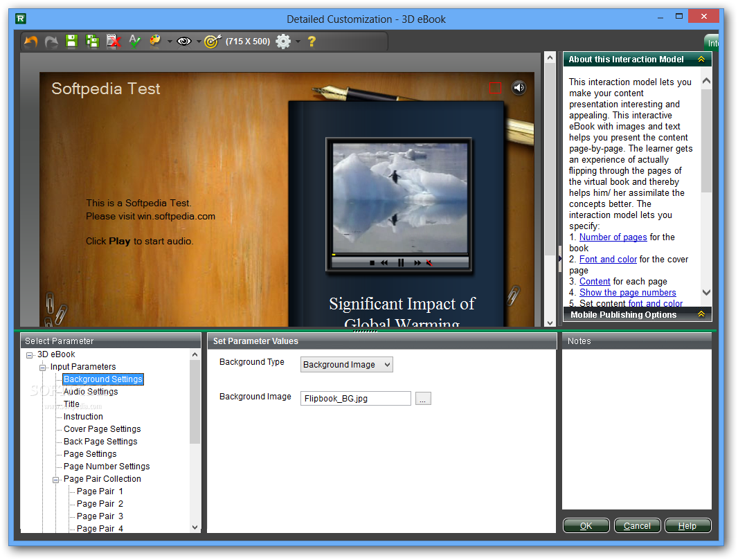The image size is (738, 560).
Task: Select Page Pair 1 in tree
Action: pos(100,491)
